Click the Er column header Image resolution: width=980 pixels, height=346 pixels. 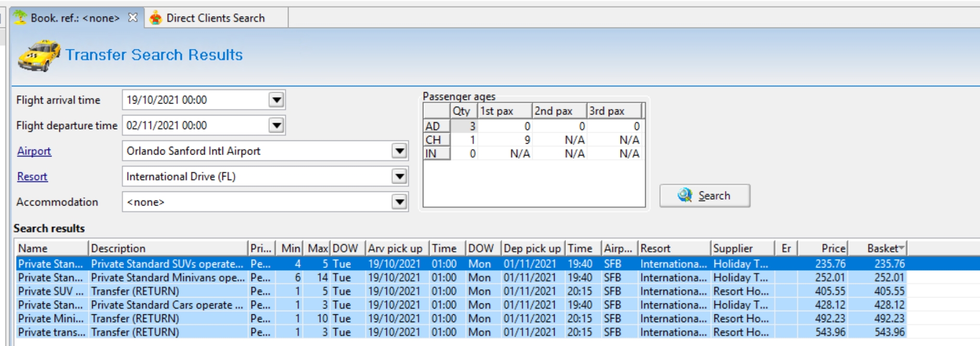(786, 248)
